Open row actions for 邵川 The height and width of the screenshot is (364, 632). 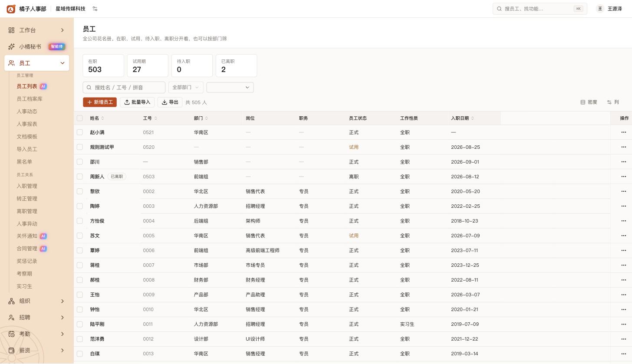[x=624, y=162]
